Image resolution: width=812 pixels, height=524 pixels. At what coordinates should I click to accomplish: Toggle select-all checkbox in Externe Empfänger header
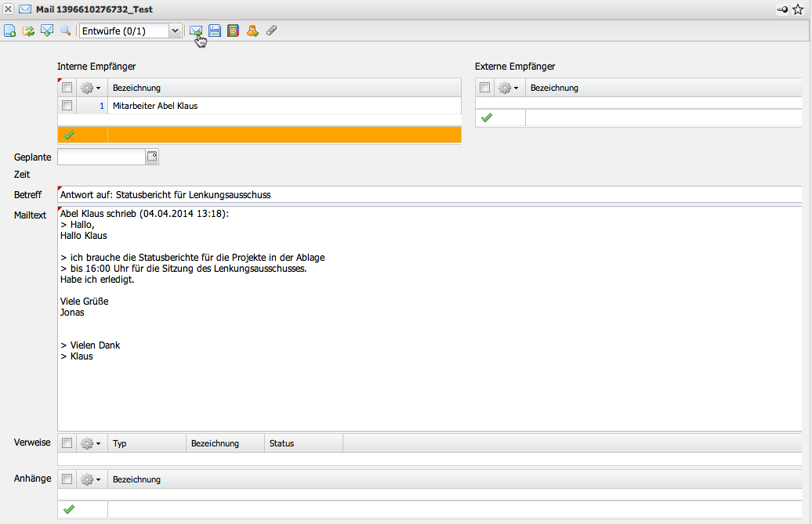[485, 88]
